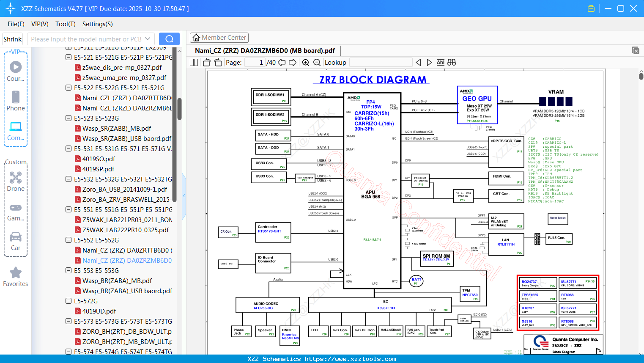Click the Shrink button

click(12, 39)
